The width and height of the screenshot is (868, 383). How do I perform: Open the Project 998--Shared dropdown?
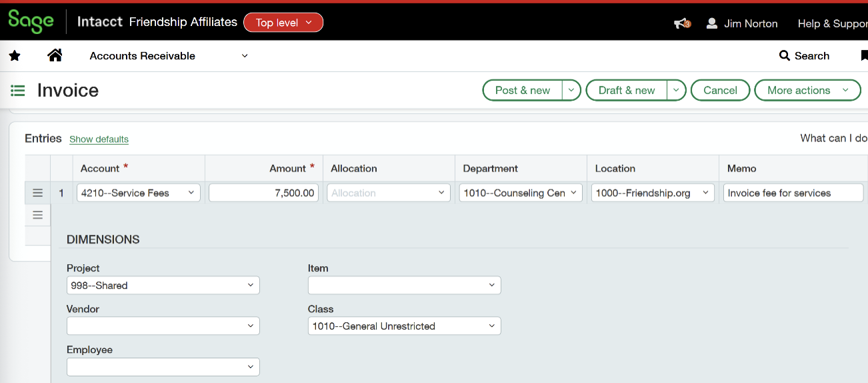point(163,285)
